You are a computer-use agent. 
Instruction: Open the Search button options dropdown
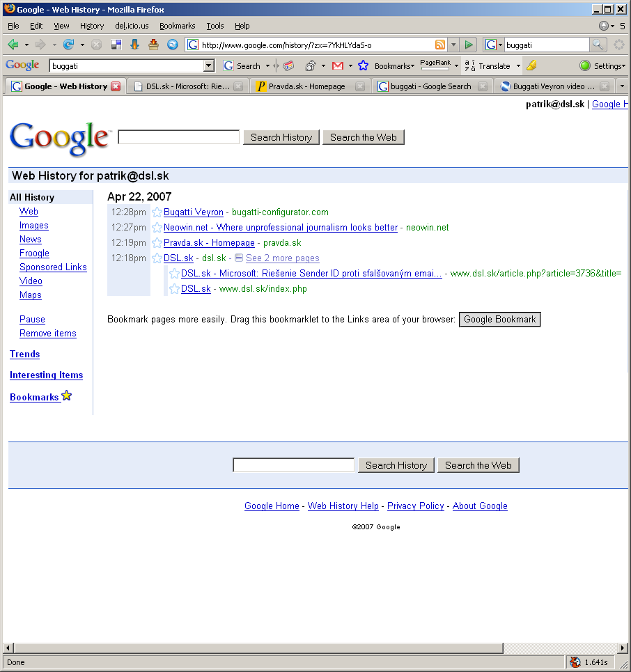click(x=268, y=66)
